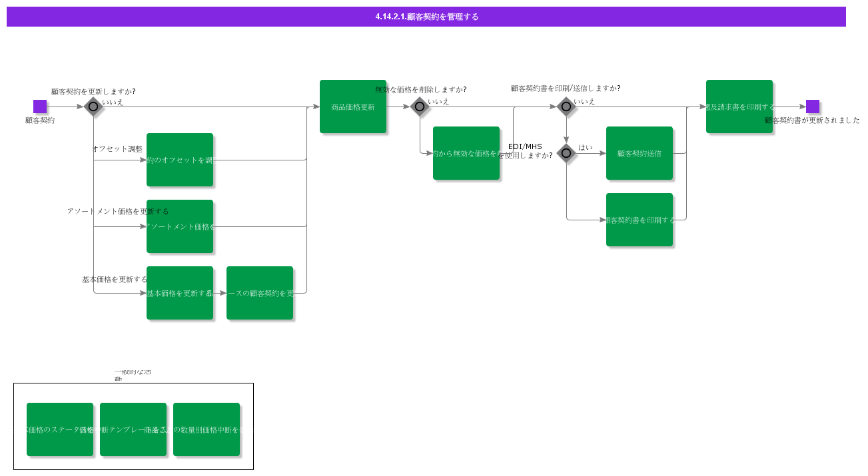Open the 契約のオフセットを調整 process box
Image resolution: width=868 pixels, height=476 pixels.
click(x=180, y=160)
